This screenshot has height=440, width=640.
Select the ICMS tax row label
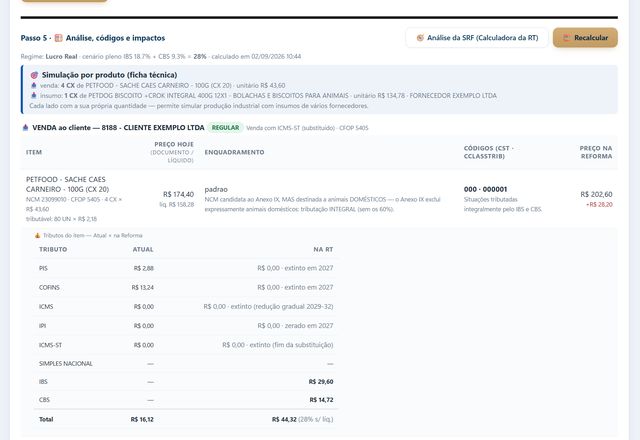tap(46, 307)
